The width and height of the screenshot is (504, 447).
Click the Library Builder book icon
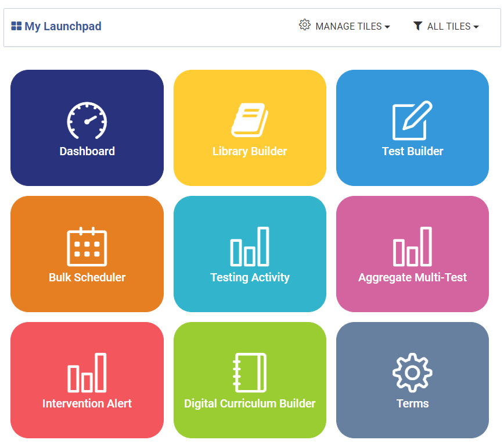[250, 120]
